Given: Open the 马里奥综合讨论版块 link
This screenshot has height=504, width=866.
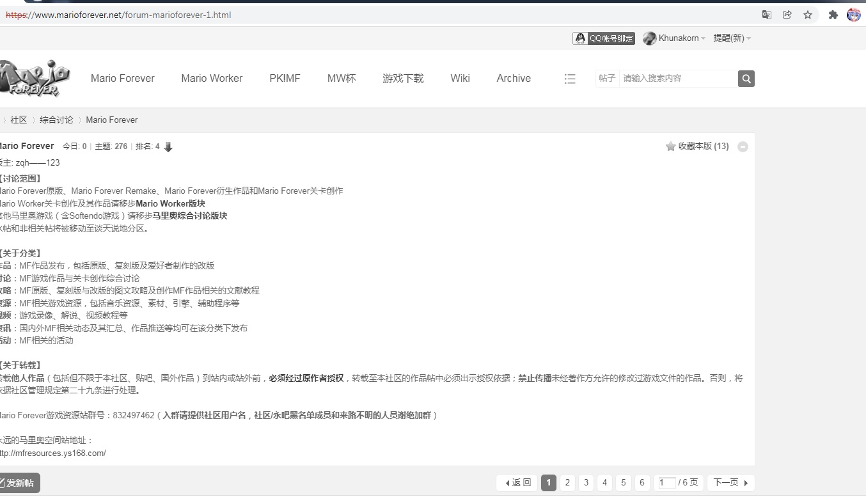Looking at the screenshot, I should point(189,216).
